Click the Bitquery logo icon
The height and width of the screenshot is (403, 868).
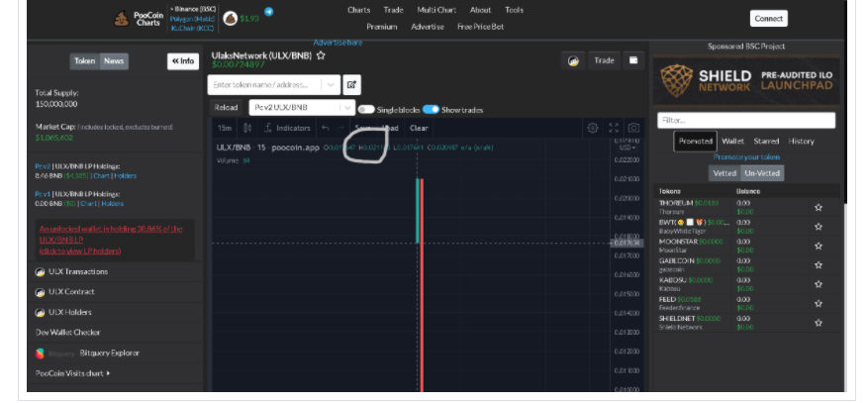point(40,353)
